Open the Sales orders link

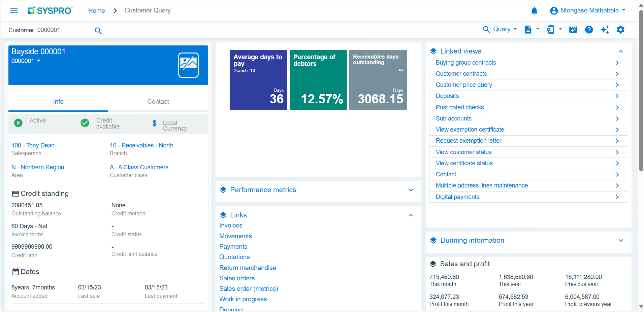237,278
